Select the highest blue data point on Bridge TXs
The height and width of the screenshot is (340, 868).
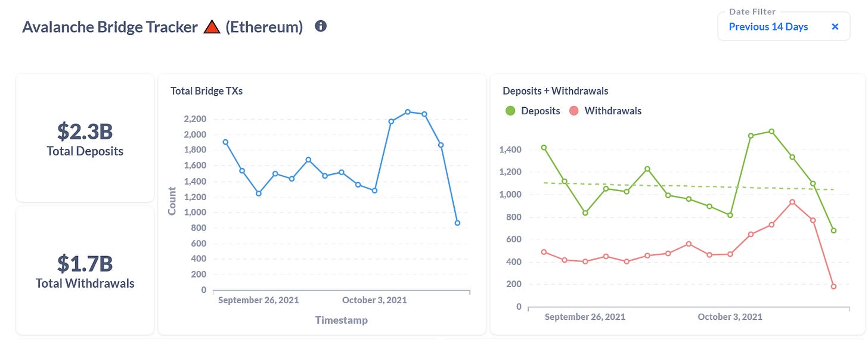click(x=408, y=111)
